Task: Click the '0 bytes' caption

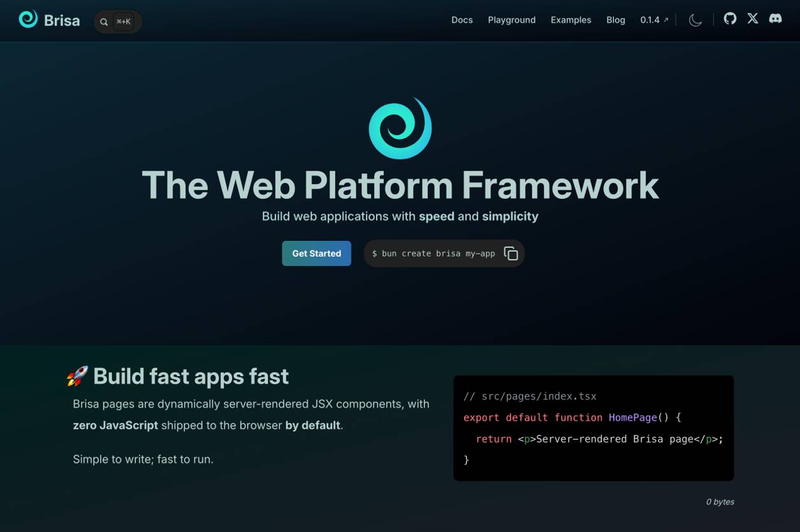Action: pos(720,502)
